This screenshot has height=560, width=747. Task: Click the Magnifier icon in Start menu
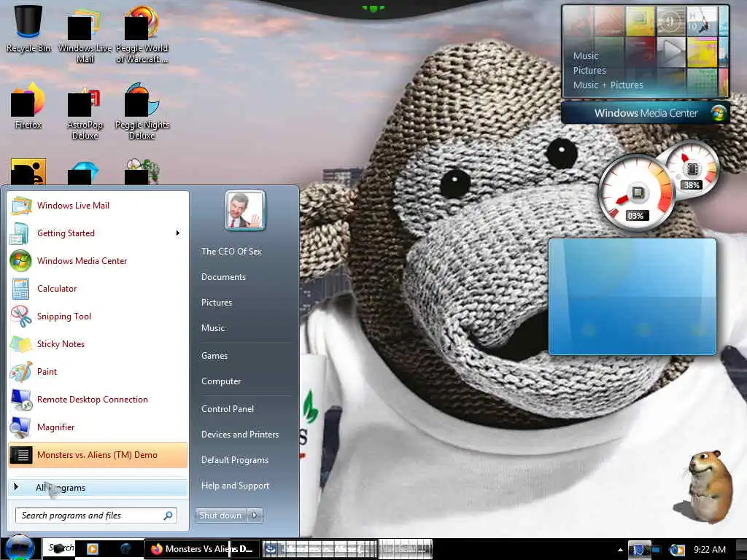pyautogui.click(x=21, y=427)
